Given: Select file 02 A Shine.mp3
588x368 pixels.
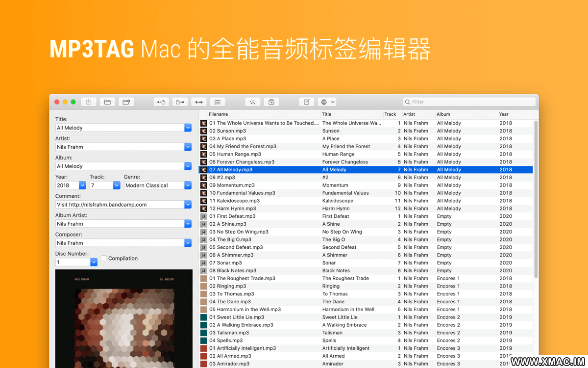Looking at the screenshot, I should [x=228, y=224].
